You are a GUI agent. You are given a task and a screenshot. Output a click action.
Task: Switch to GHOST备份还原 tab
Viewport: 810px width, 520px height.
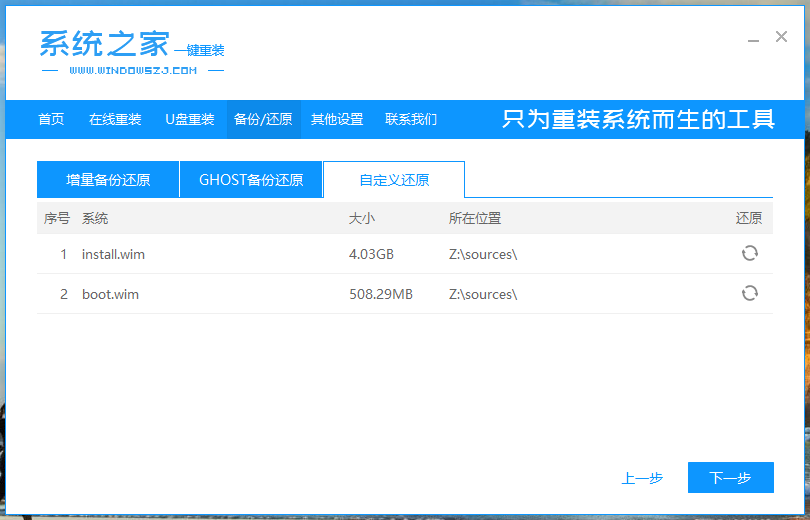coord(251,180)
